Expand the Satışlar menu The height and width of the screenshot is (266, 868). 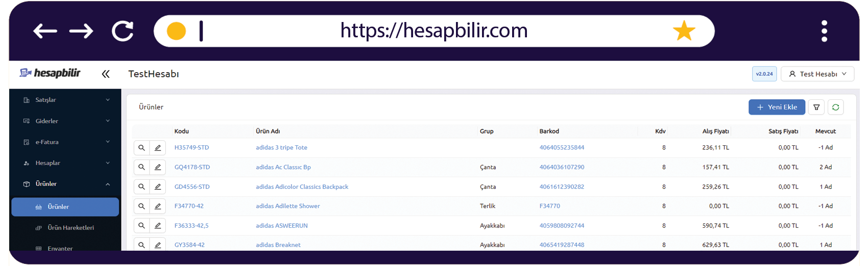65,100
